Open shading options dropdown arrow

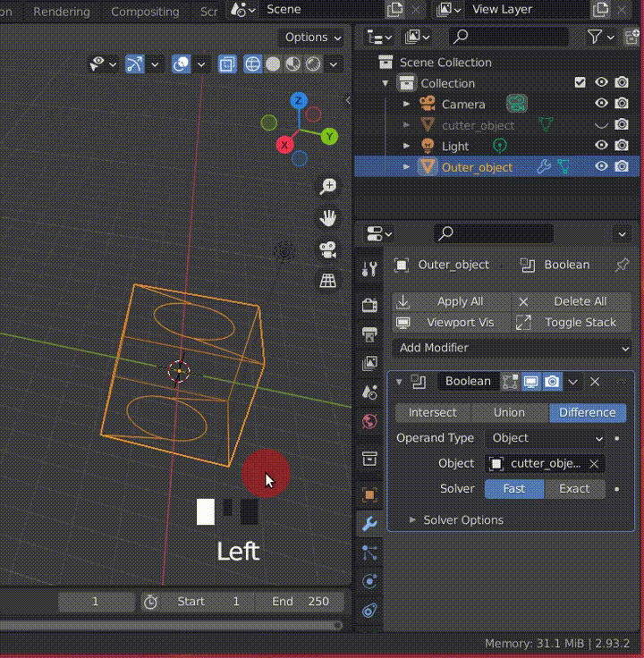coord(334,64)
